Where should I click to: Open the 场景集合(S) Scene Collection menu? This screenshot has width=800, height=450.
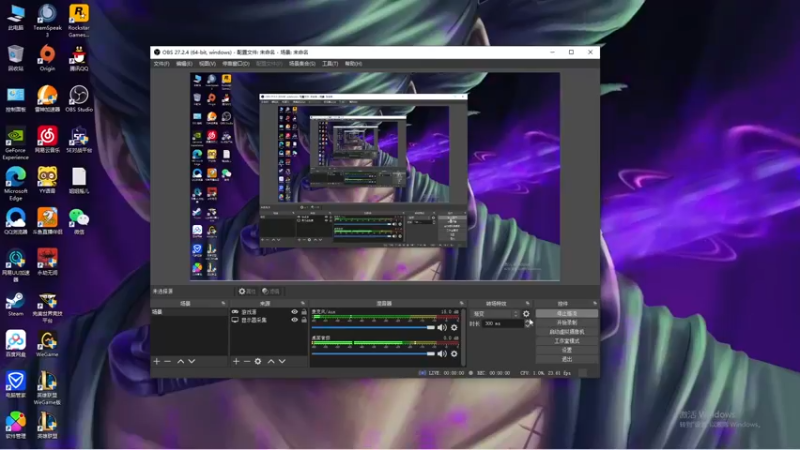coord(302,64)
